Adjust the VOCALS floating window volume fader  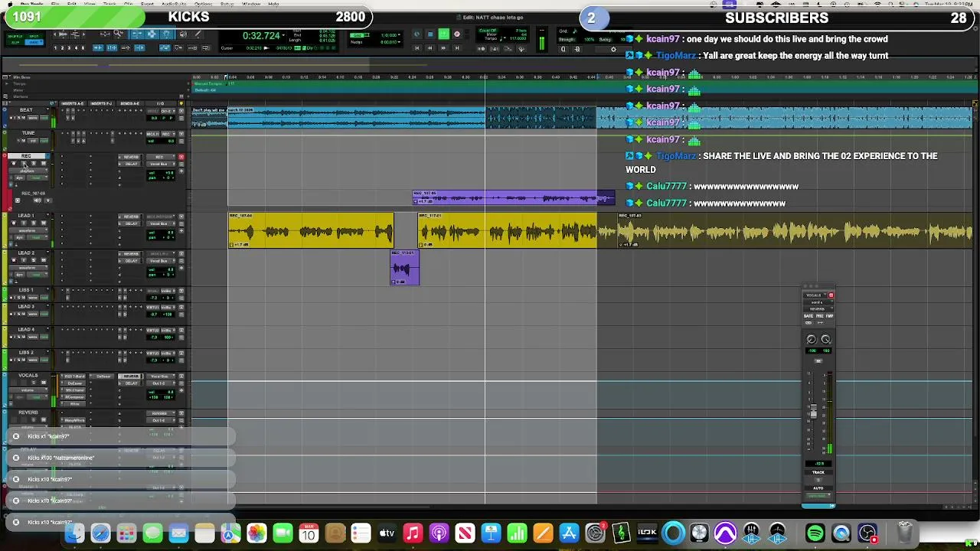[813, 411]
